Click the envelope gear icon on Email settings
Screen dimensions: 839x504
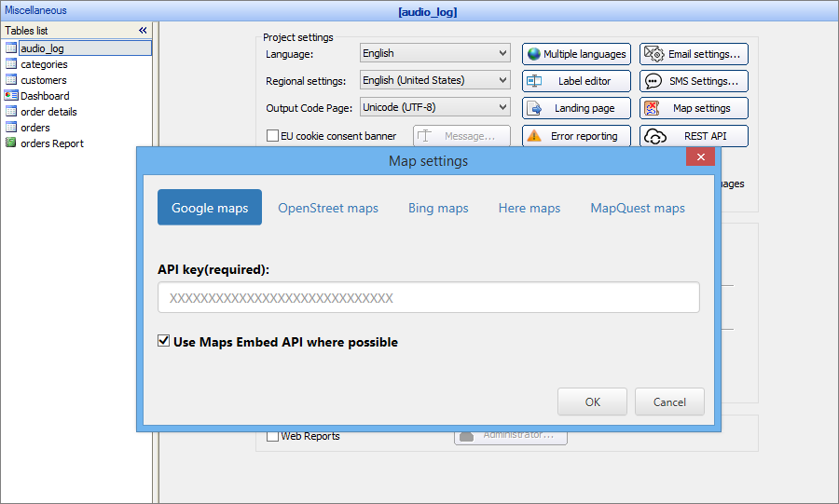pyautogui.click(x=653, y=54)
